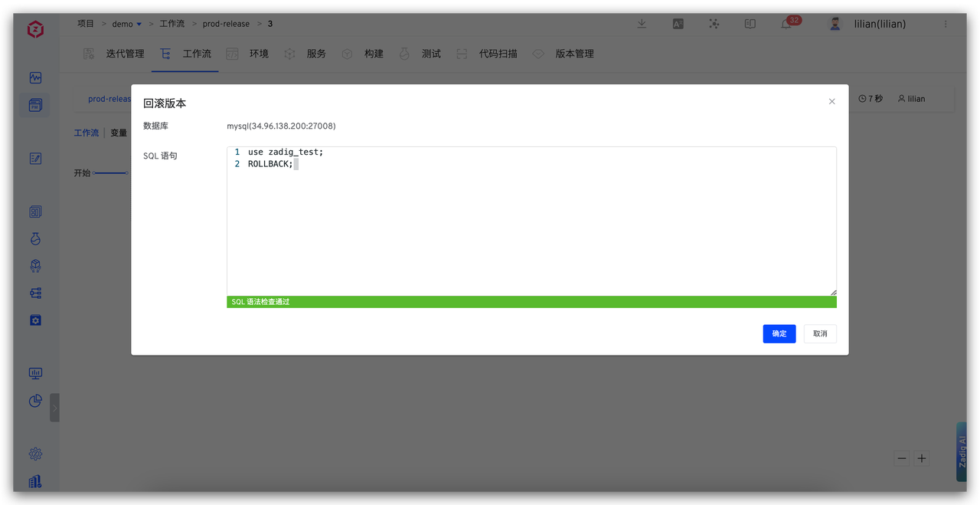Click the download icon in the top bar

(x=642, y=24)
